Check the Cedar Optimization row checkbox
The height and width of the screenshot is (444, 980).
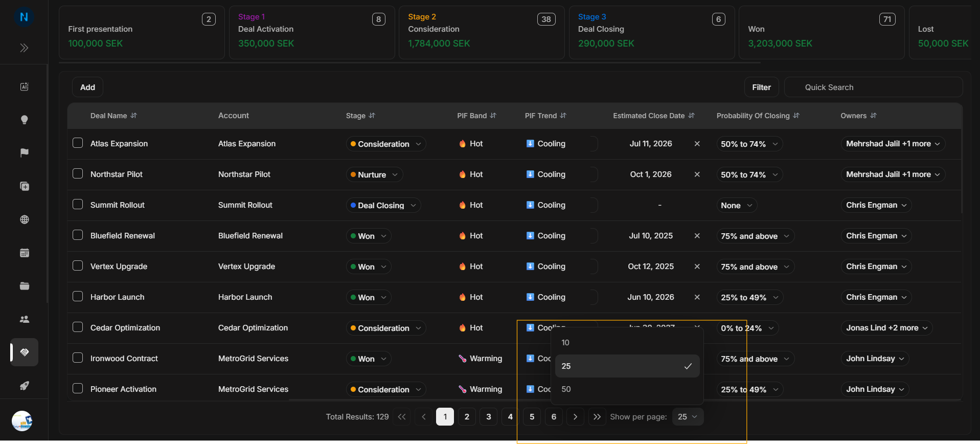click(x=78, y=327)
